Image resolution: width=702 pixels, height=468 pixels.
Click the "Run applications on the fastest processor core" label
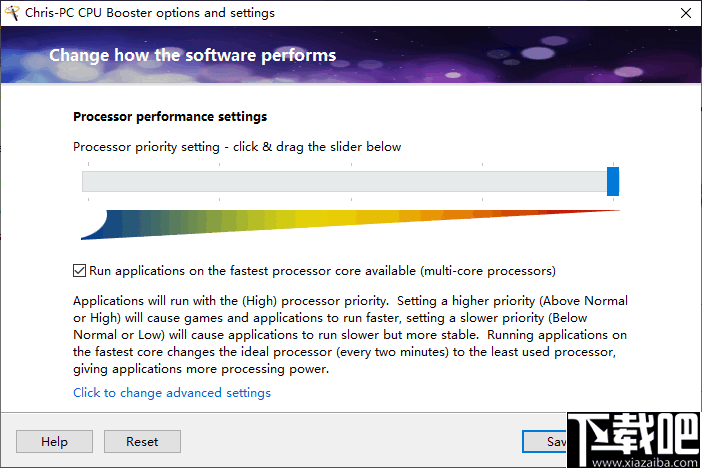pyautogui.click(x=322, y=270)
